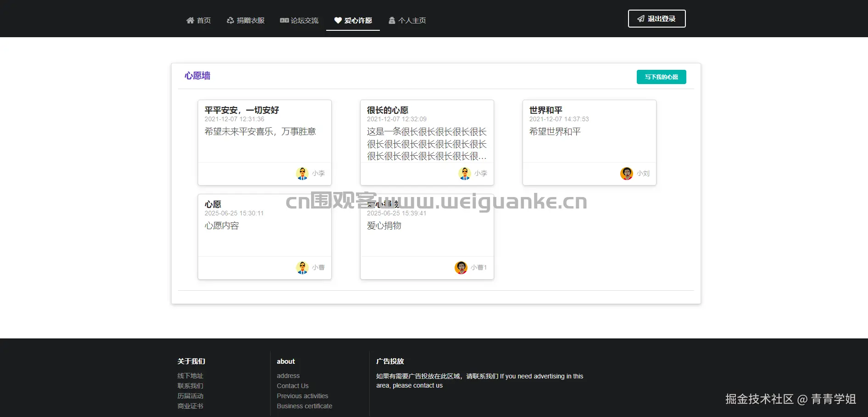This screenshot has height=417, width=868.
Task: Open avatar on the 很长的心愿 card
Action: [x=465, y=174]
